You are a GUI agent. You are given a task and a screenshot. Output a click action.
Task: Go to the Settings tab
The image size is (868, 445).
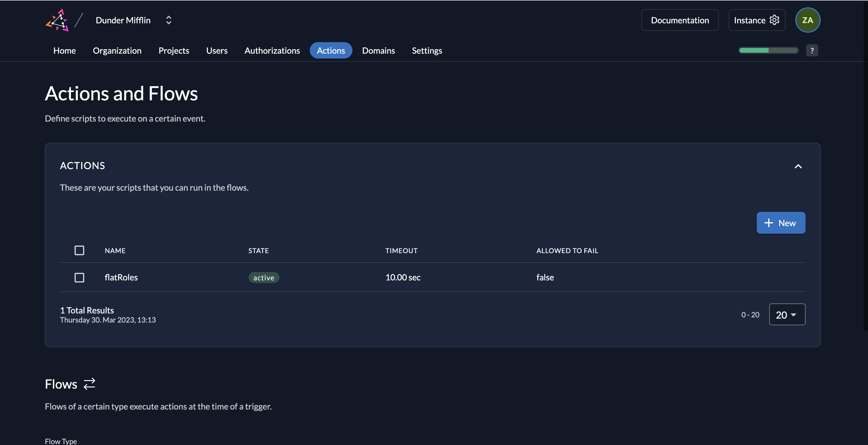[427, 51]
